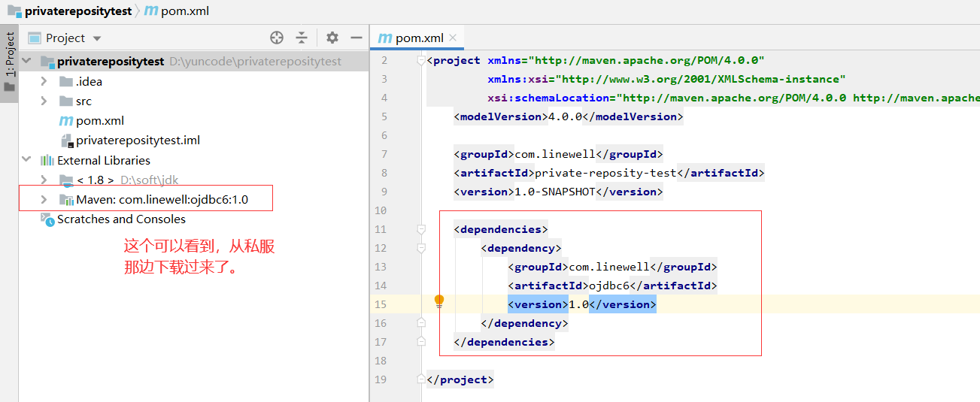The height and width of the screenshot is (402, 980).
Task: Expand the Maven: com.linewell:ojdbc6:1.0 node
Action: 44,199
